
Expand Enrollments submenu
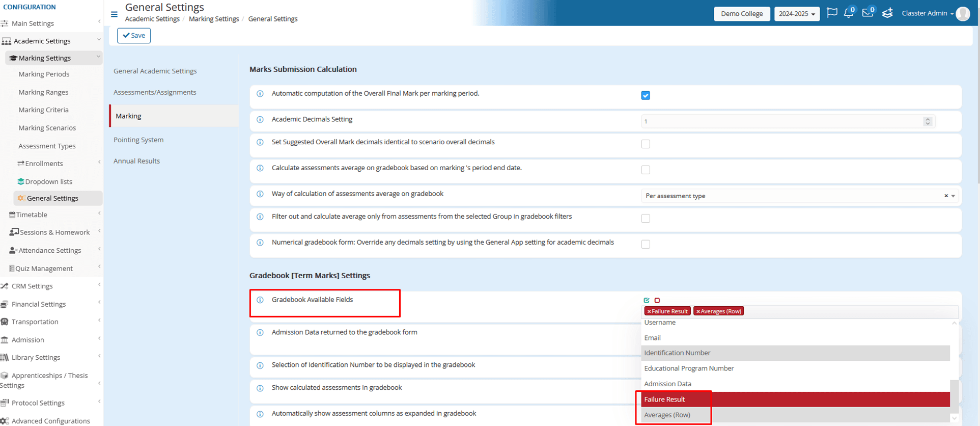(x=99, y=162)
